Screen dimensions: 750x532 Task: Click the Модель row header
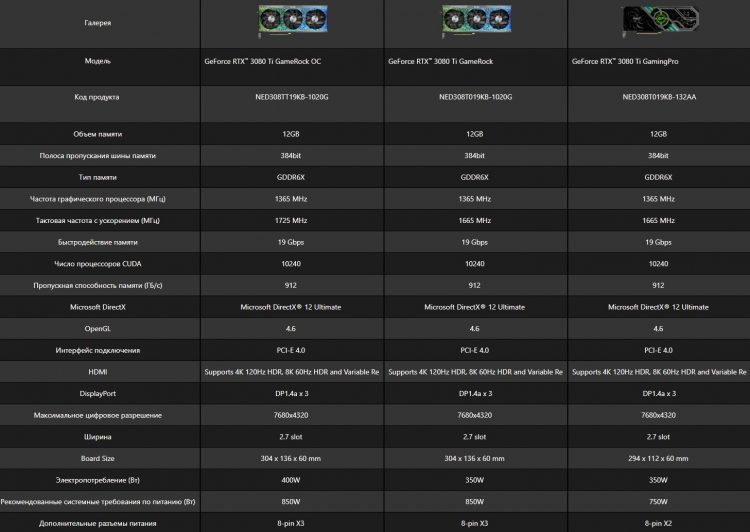click(x=98, y=61)
